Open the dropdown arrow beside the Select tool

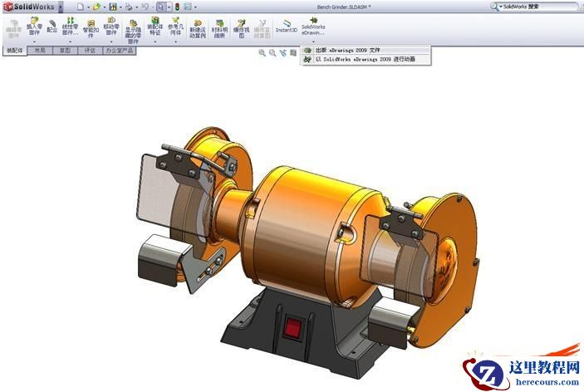[169, 7]
